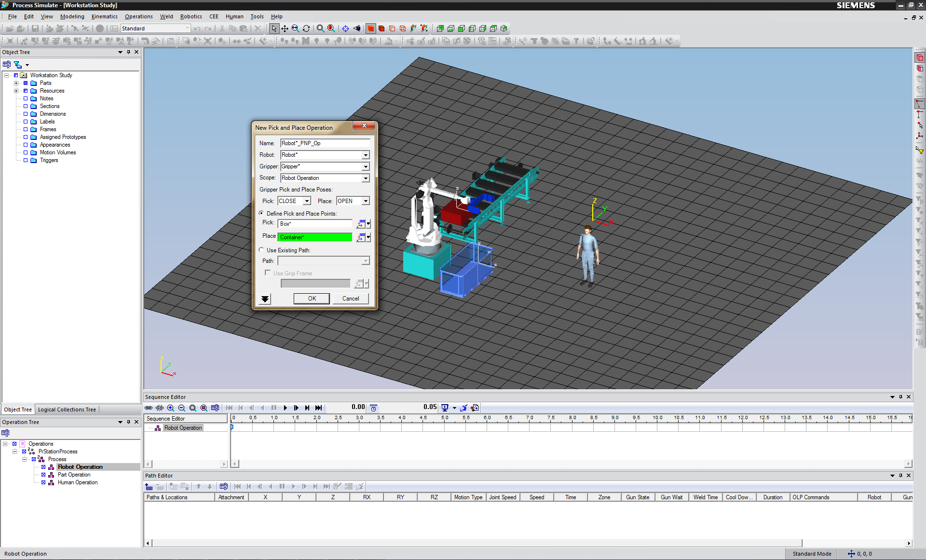Click the Name field containing Robot*_PNP_Op
The height and width of the screenshot is (560, 926).
[x=325, y=143]
